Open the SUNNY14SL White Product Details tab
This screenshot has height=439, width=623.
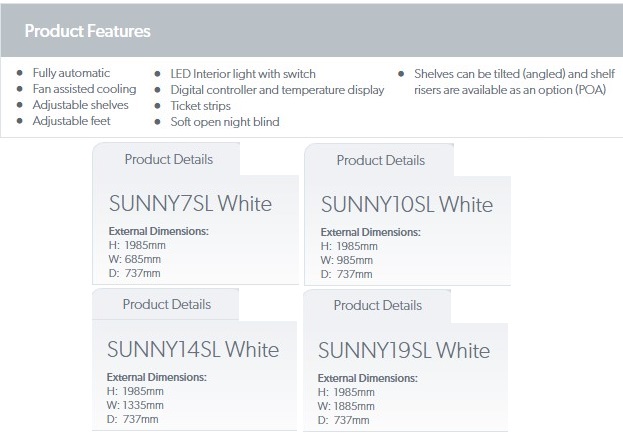(x=166, y=304)
